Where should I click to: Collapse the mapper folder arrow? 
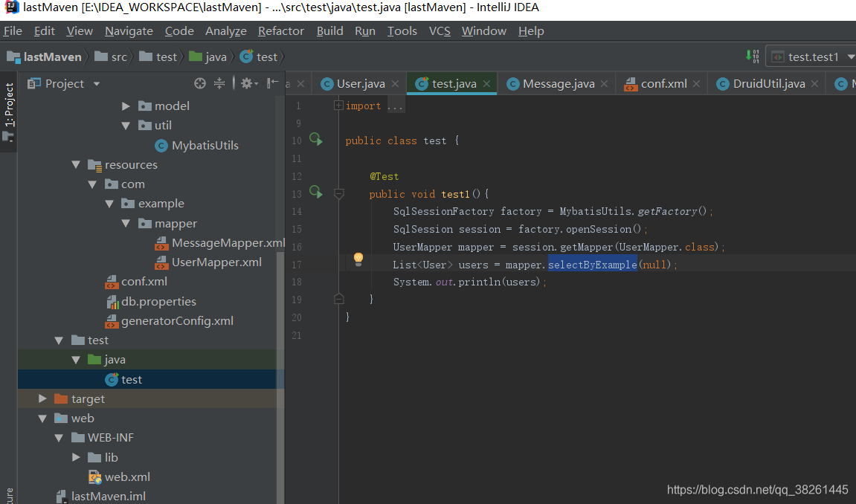pos(126,224)
